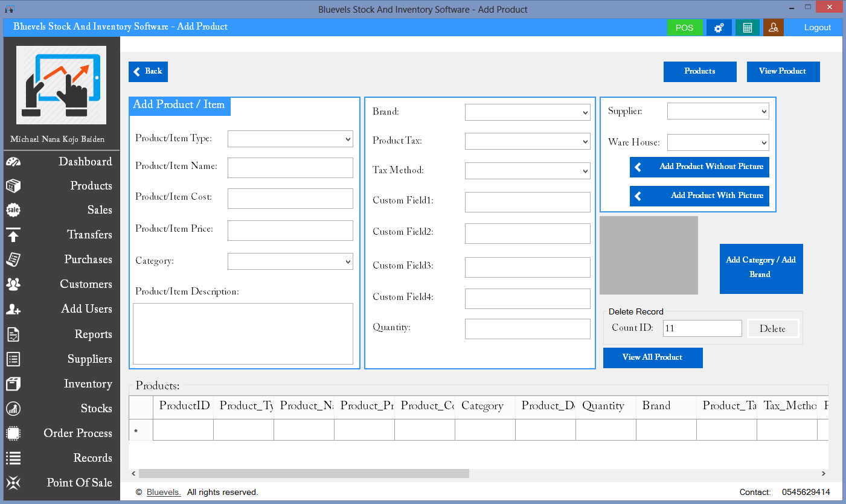Expand the Brand dropdown
Viewport: 846px width, 504px height.
pos(527,112)
